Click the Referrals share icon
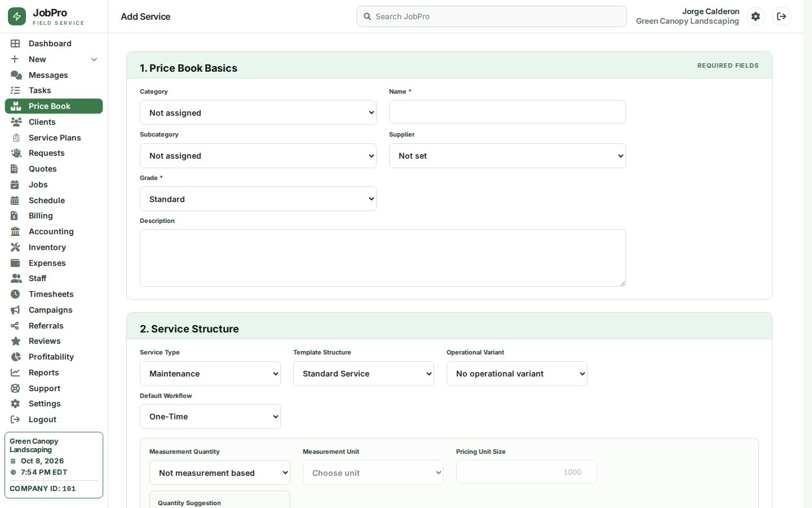Screen dimensions: 812x508 pyautogui.click(x=15, y=326)
